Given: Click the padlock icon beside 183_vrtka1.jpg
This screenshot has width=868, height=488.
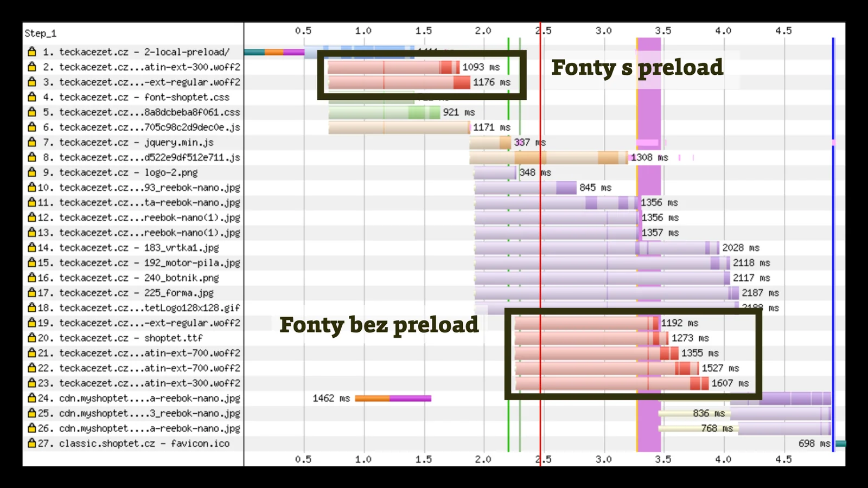Looking at the screenshot, I should (x=31, y=247).
